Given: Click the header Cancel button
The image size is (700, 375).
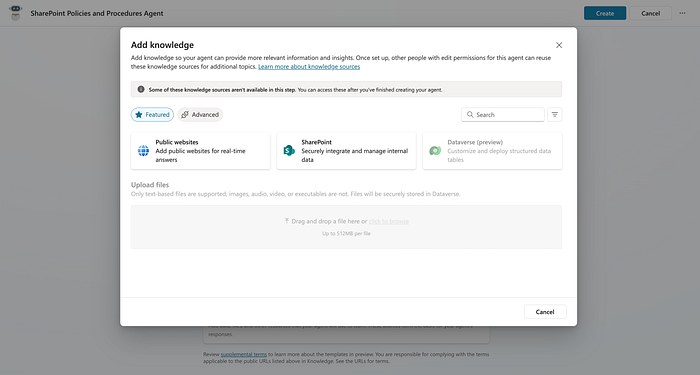Looking at the screenshot, I should click(x=650, y=13).
